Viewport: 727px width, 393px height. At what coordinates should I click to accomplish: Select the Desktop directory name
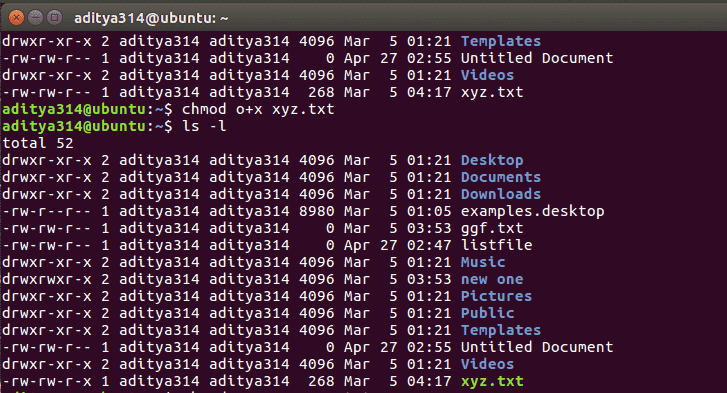click(492, 160)
